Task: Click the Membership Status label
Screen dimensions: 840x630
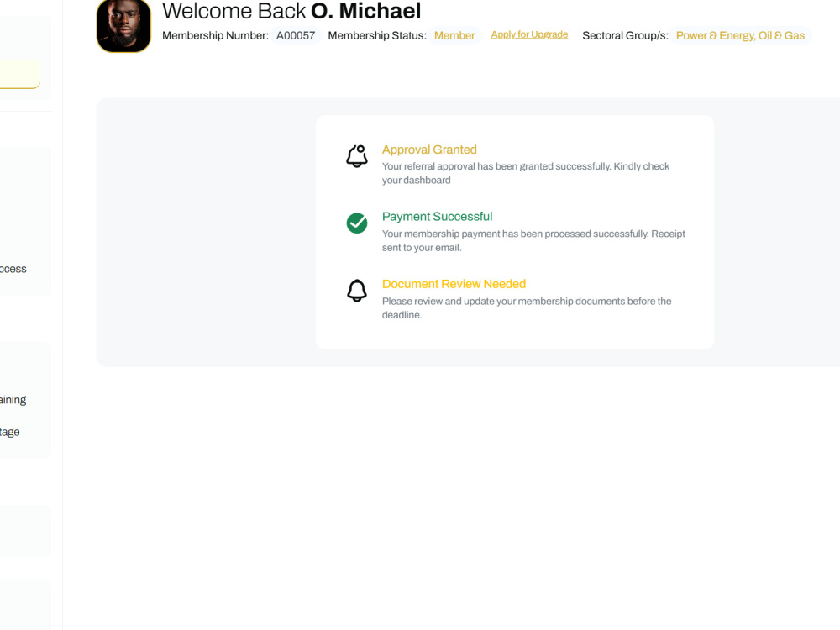Action: click(377, 35)
